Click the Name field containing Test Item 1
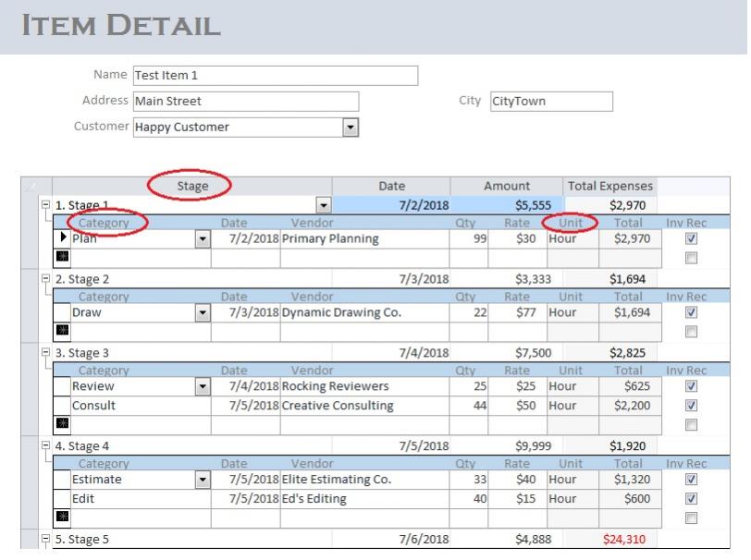The height and width of the screenshot is (560, 751). point(276,76)
